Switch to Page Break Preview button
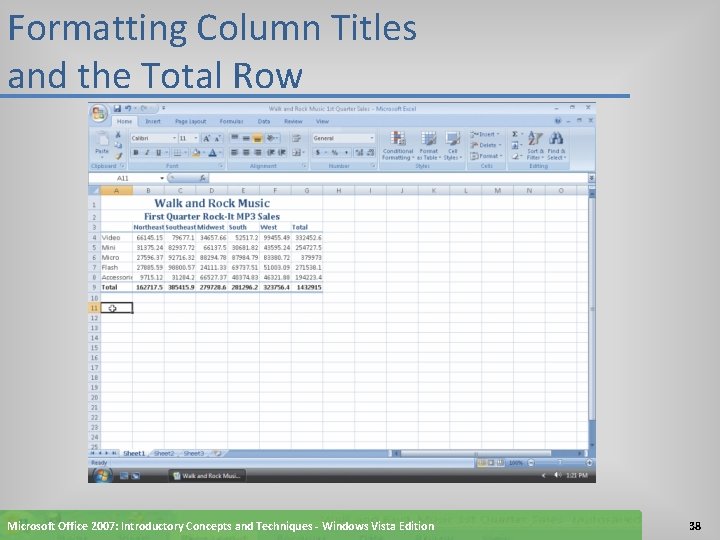Viewport: 720px width, 540px height. (x=500, y=463)
